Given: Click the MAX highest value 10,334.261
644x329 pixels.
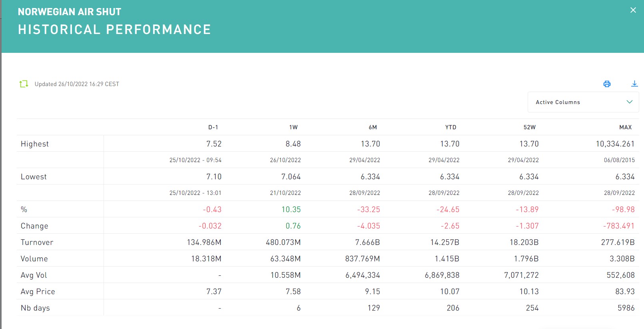Looking at the screenshot, I should pyautogui.click(x=615, y=144).
